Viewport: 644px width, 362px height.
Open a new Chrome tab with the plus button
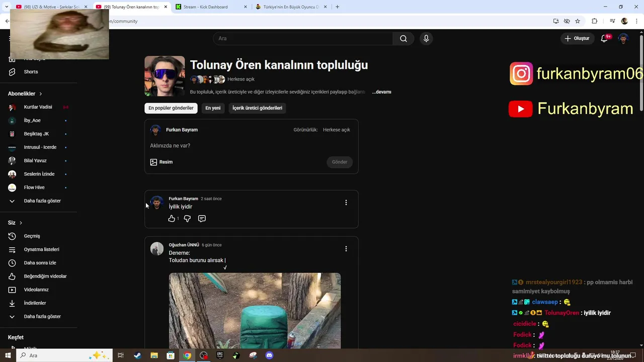tap(337, 7)
